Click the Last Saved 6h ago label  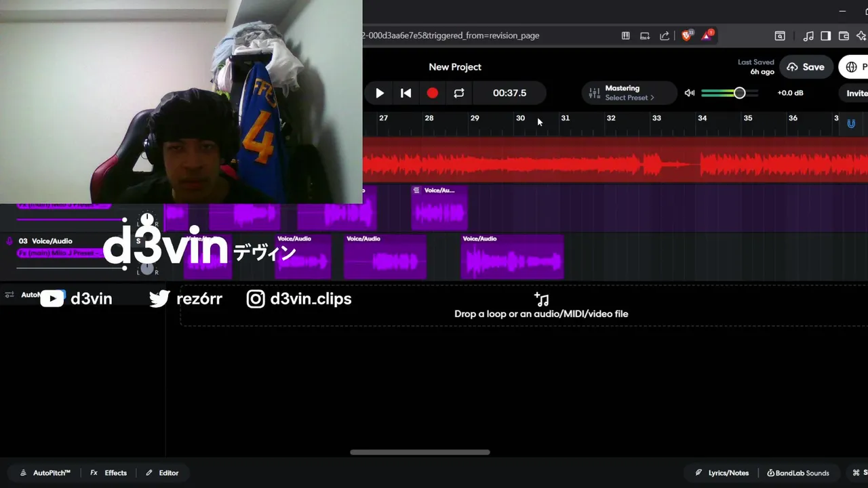point(755,66)
